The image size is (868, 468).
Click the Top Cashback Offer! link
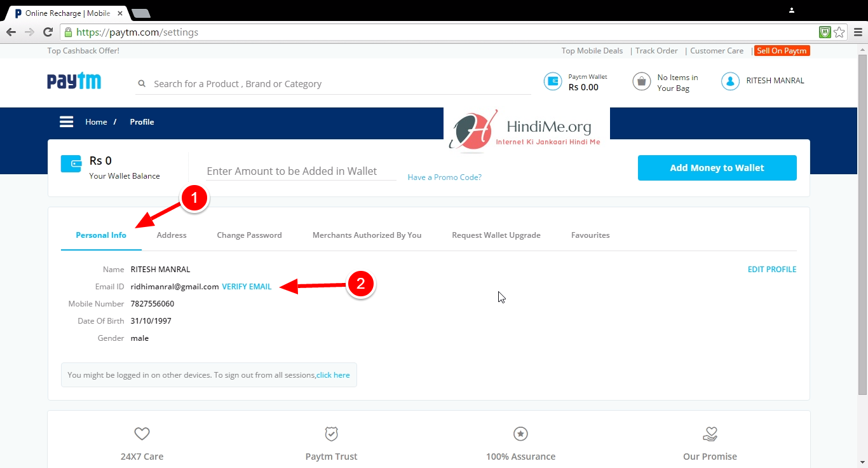click(x=83, y=51)
